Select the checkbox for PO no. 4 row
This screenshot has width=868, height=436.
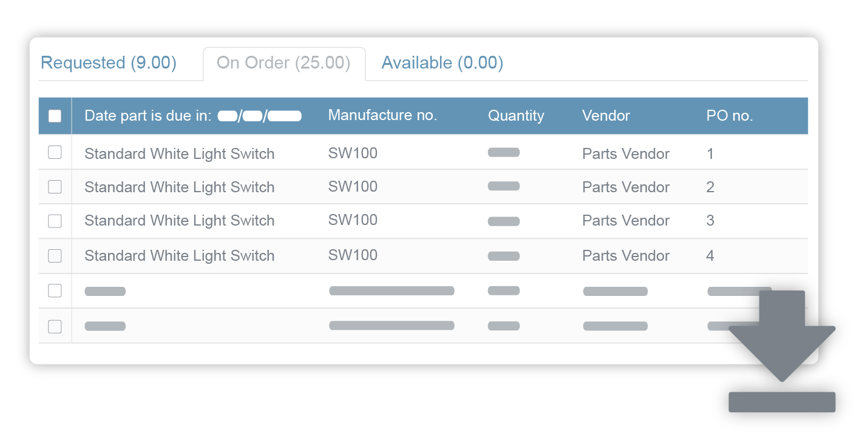pyautogui.click(x=55, y=256)
